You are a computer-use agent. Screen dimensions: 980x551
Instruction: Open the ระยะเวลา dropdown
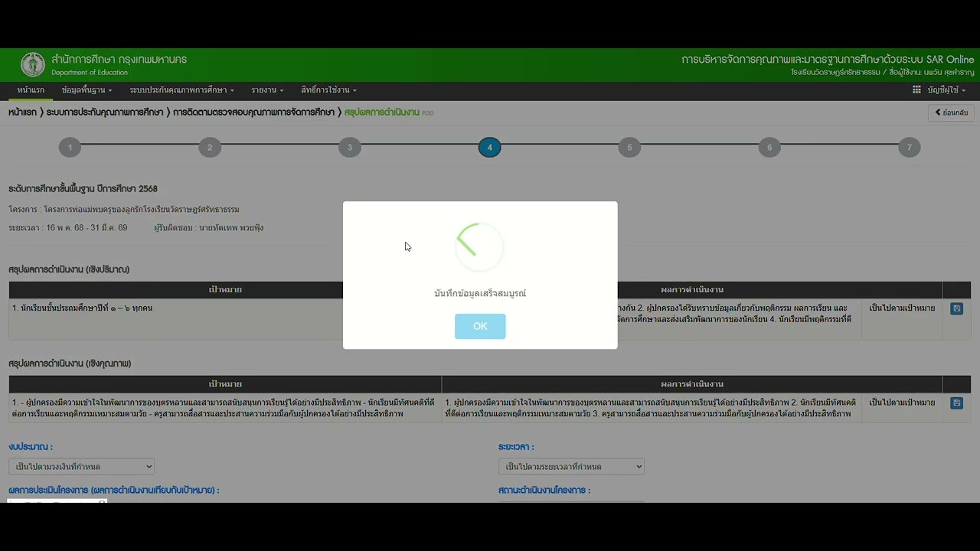571,466
